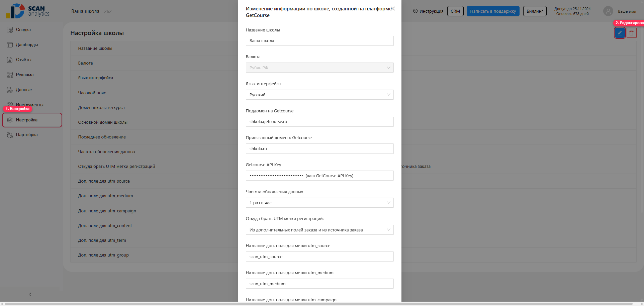The width and height of the screenshot is (644, 306).
Task: Click the bottom horizontal scrollbar
Action: (x=319, y=304)
